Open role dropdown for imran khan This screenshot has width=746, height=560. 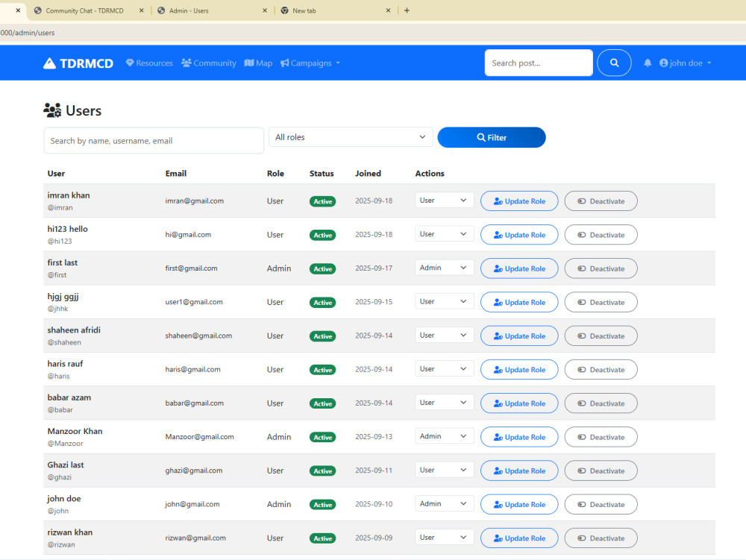coord(444,200)
